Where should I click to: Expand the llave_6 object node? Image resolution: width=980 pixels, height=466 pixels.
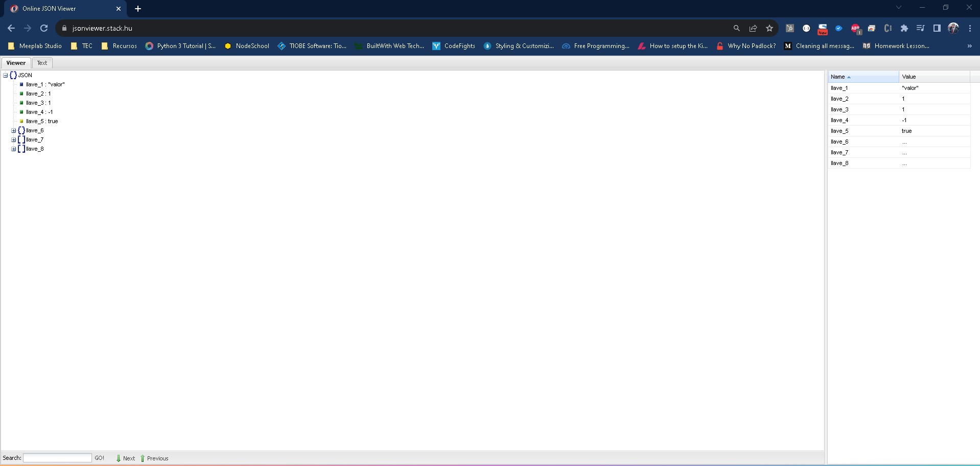coord(13,131)
